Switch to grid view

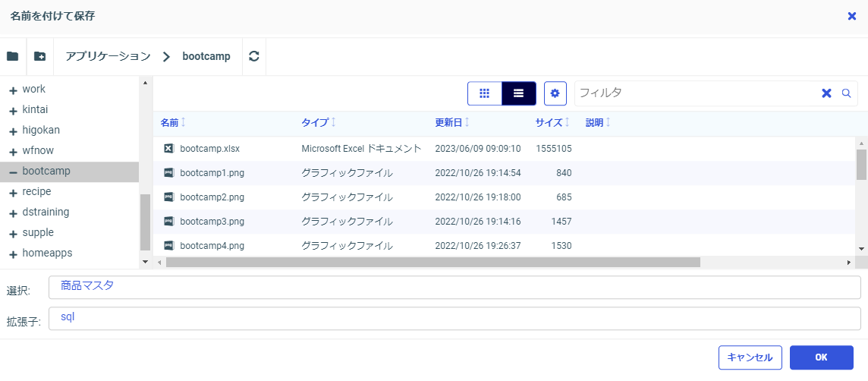click(485, 93)
